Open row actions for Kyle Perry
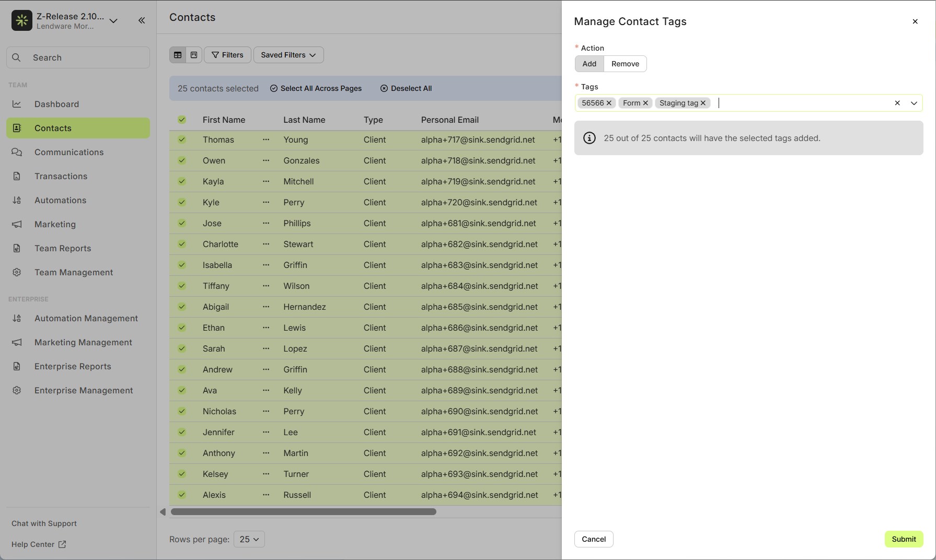The width and height of the screenshot is (936, 560). click(266, 202)
